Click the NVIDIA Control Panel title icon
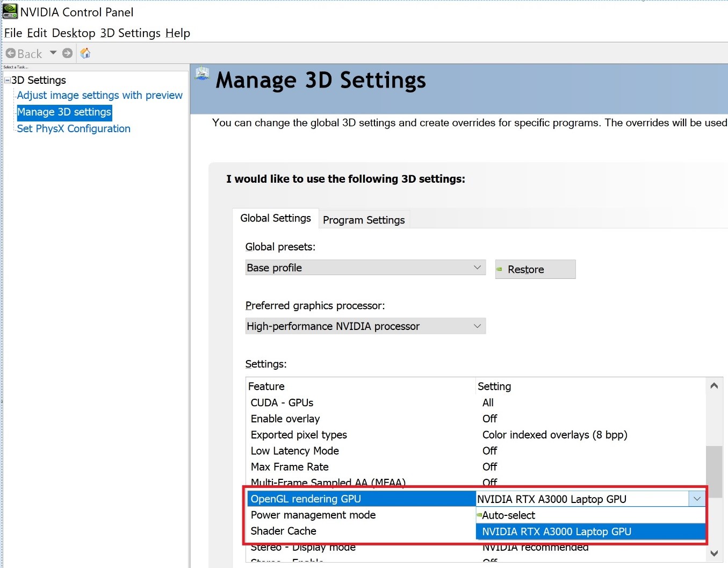This screenshot has height=568, width=728. pyautogui.click(x=10, y=11)
